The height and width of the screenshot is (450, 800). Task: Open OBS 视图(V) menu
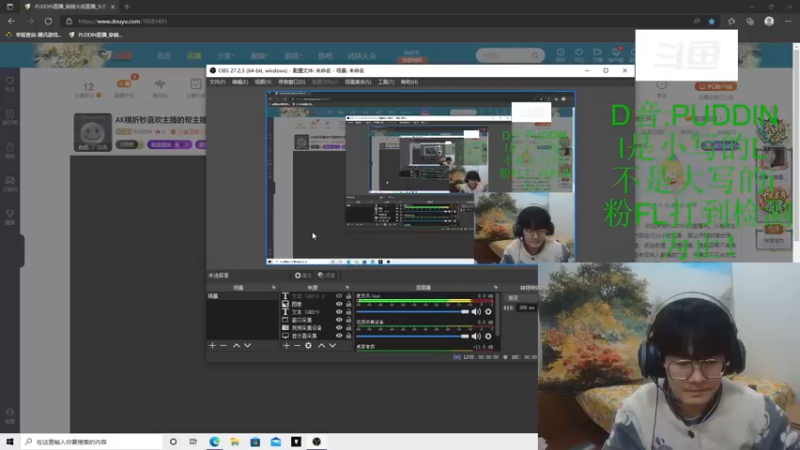coord(263,82)
